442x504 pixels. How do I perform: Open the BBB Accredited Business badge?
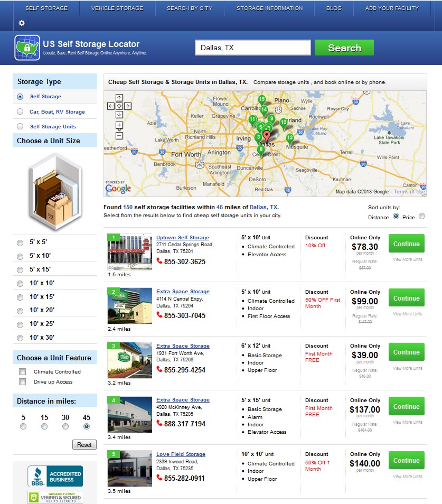click(55, 476)
